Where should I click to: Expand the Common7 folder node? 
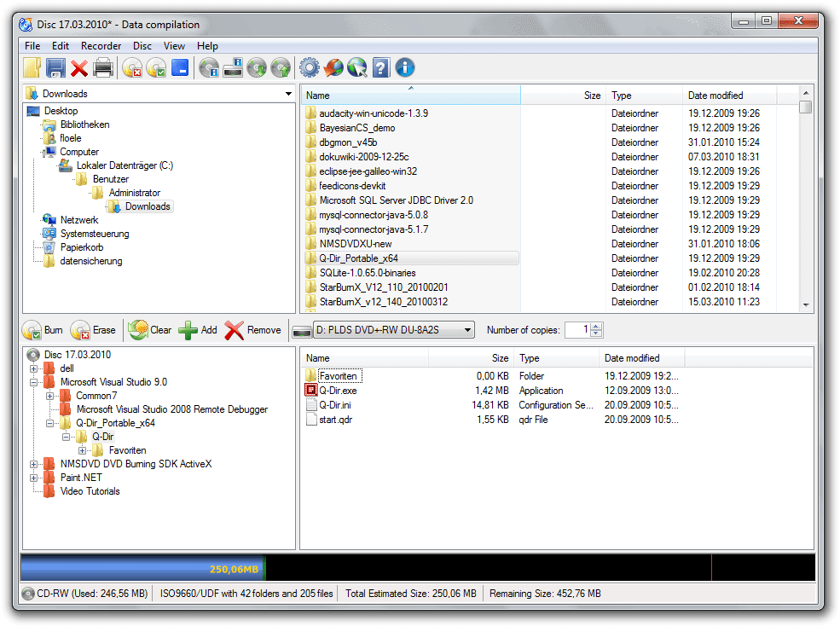click(49, 396)
